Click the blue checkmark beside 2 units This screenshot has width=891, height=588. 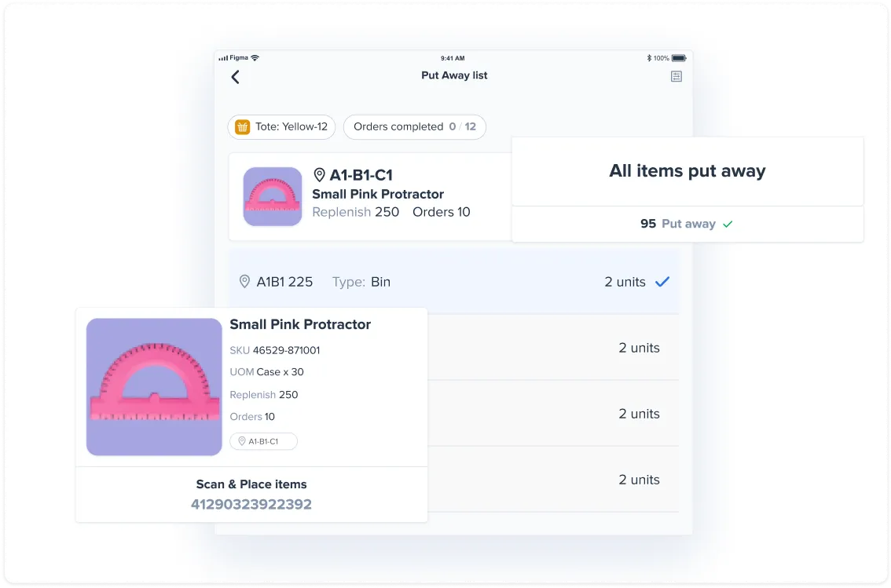662,281
